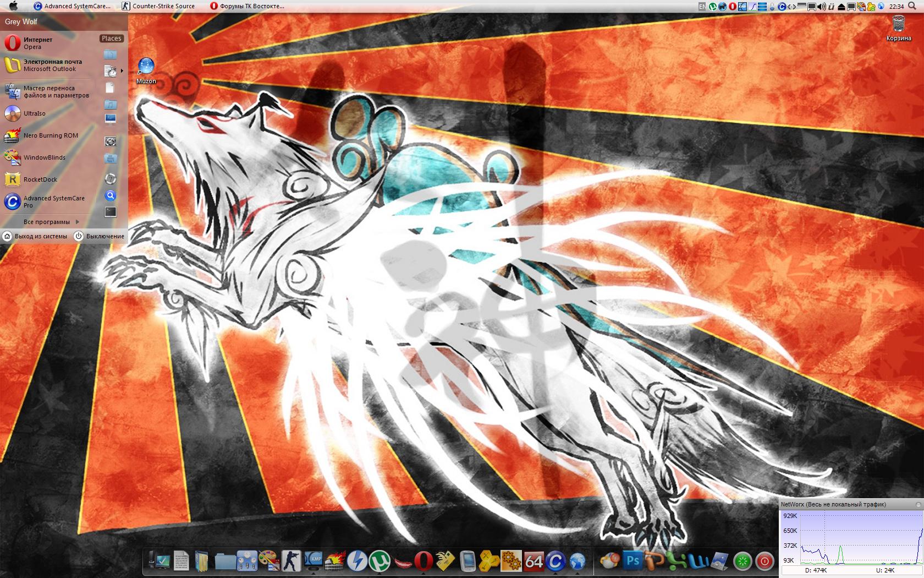Launch Opera from the dock
The width and height of the screenshot is (924, 578).
pyautogui.click(x=423, y=561)
